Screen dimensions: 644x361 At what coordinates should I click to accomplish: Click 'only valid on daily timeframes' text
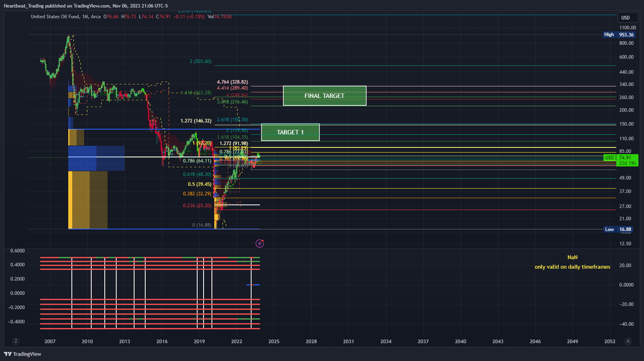(573, 267)
